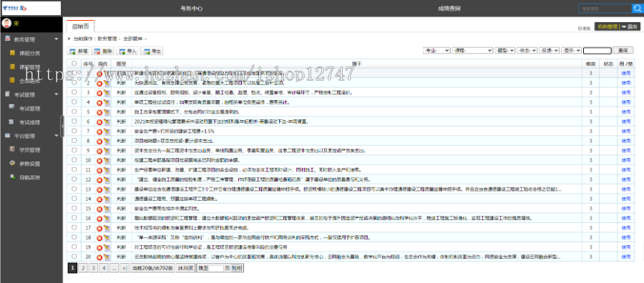Jump to last page with >| button
This screenshot has height=283, width=644.
pyautogui.click(x=125, y=268)
